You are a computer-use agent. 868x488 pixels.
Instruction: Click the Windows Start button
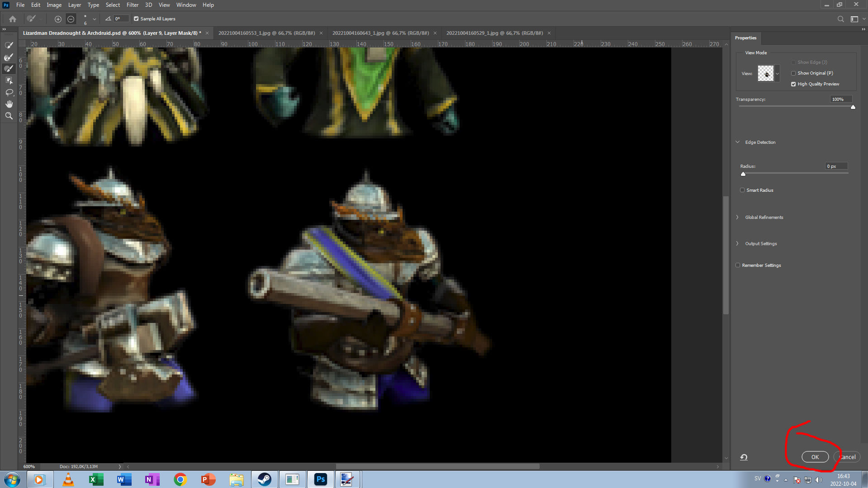point(12,479)
